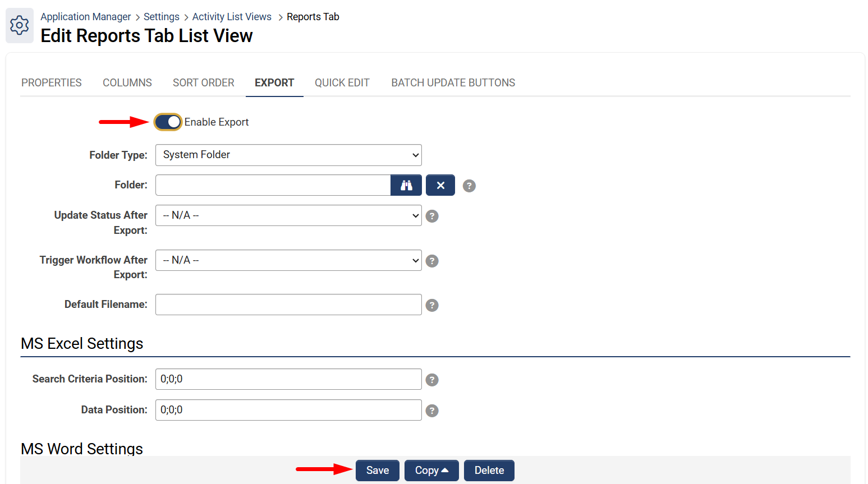Switch to the PROPERTIES tab
This screenshot has width=868, height=484.
(52, 82)
